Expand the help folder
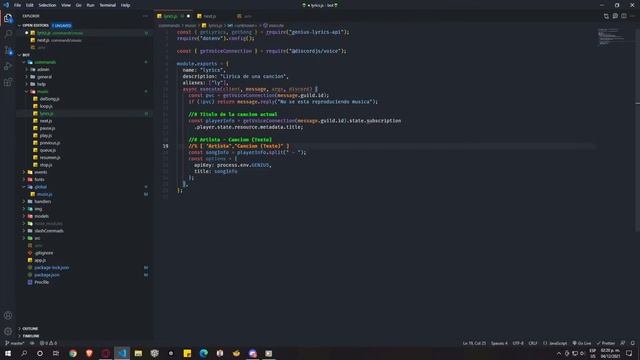Screen dimensions: 640x360 click(41, 84)
